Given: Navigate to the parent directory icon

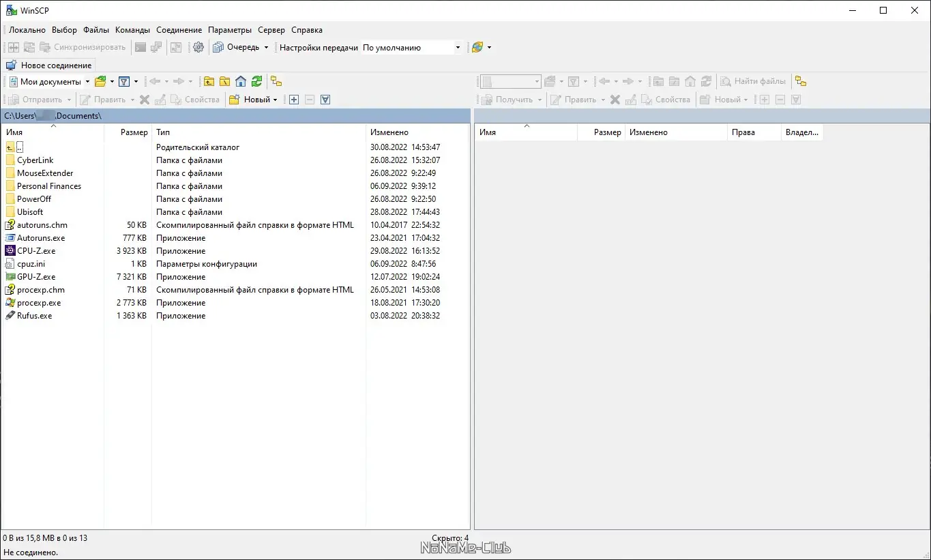Looking at the screenshot, I should (209, 81).
